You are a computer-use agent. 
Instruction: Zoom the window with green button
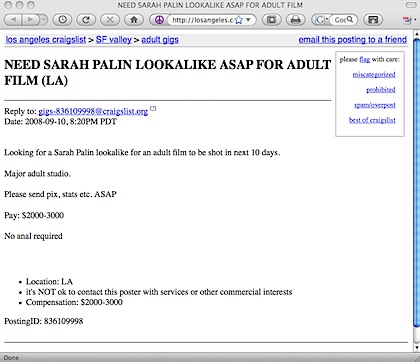31,5
